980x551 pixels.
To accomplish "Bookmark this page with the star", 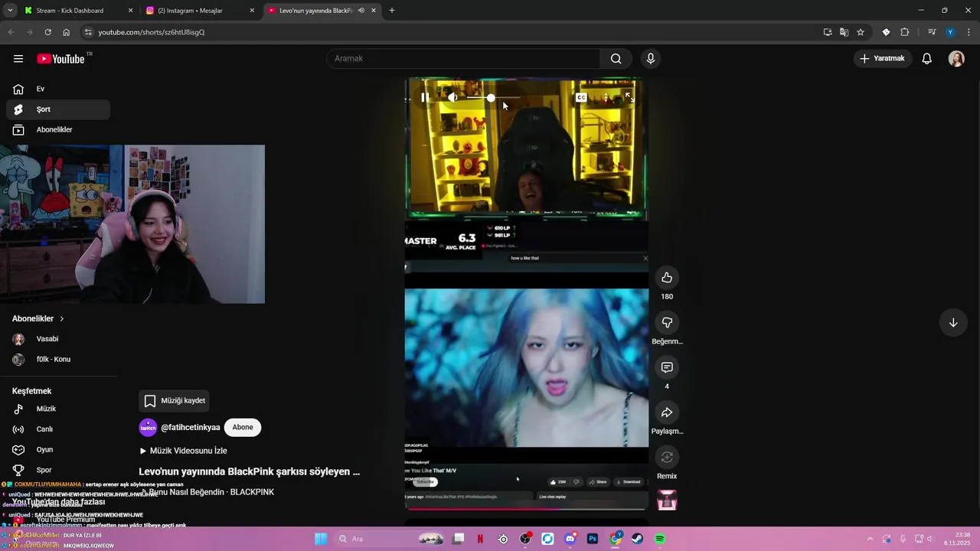I will pos(861,32).
